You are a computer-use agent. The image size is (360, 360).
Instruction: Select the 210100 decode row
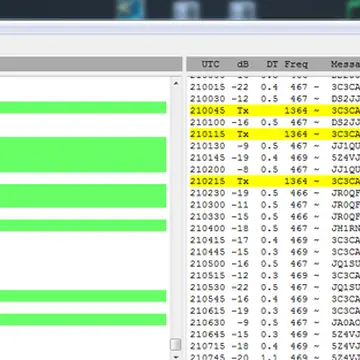click(x=275, y=122)
